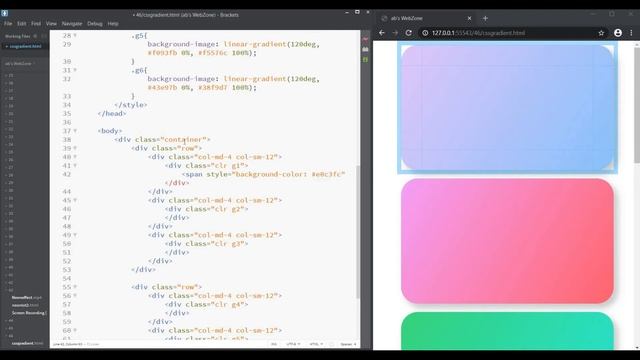The image size is (640, 360).
Task: Collapse code fold on line 31
Action: pyautogui.click(x=75, y=70)
